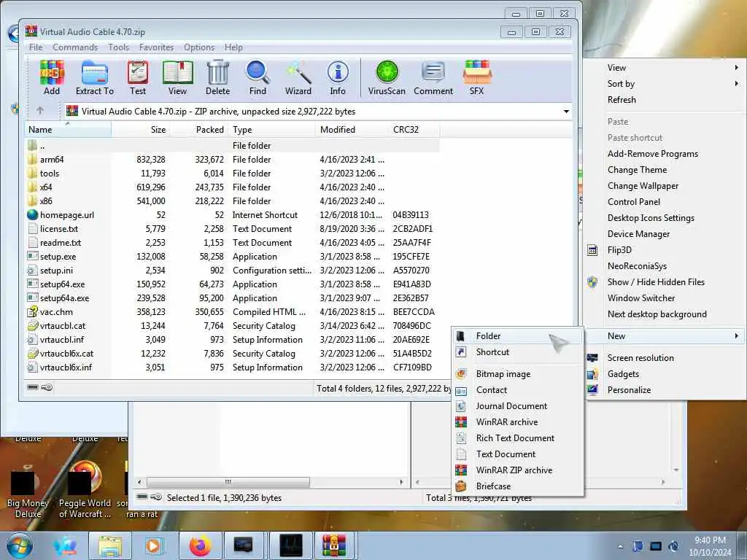Expand Sort by submenu in context menu
Image resolution: width=747 pixels, height=560 pixels.
click(x=737, y=84)
